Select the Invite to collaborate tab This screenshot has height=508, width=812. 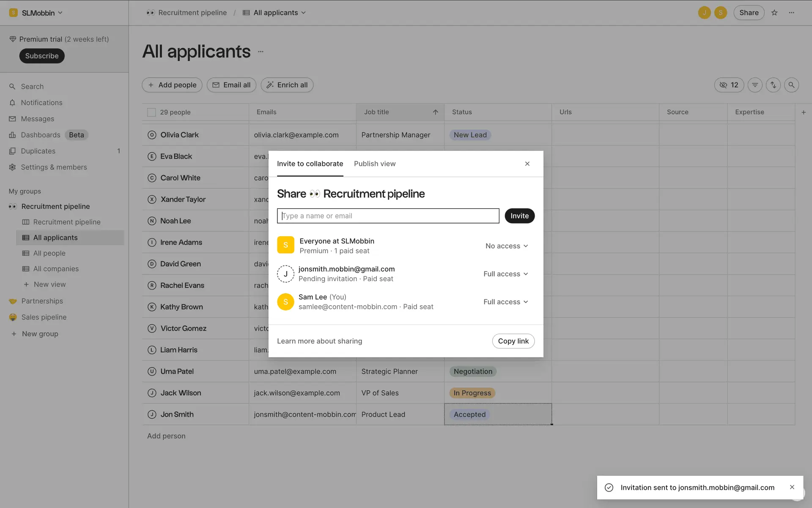(x=310, y=164)
